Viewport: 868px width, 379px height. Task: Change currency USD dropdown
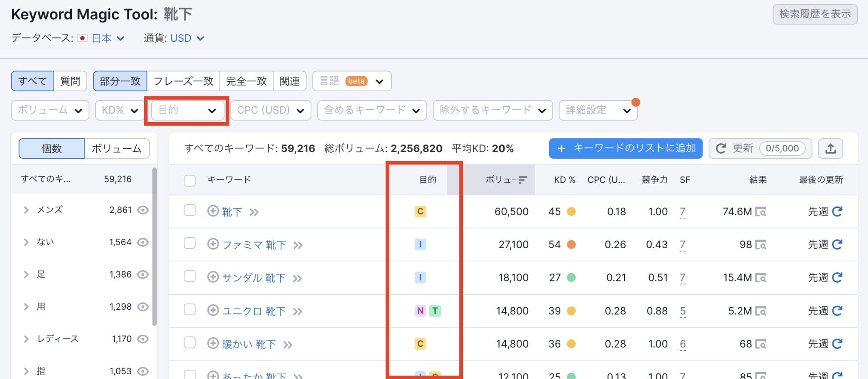coord(187,39)
